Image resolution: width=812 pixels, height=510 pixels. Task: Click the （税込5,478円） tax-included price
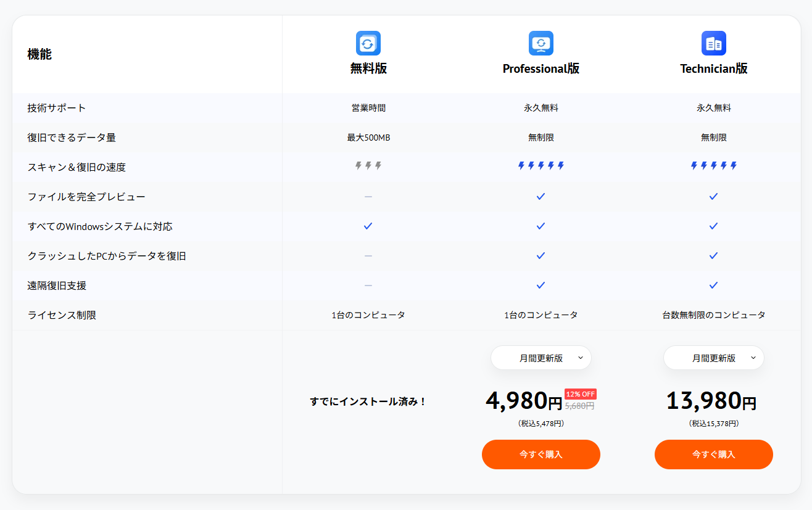tap(541, 424)
